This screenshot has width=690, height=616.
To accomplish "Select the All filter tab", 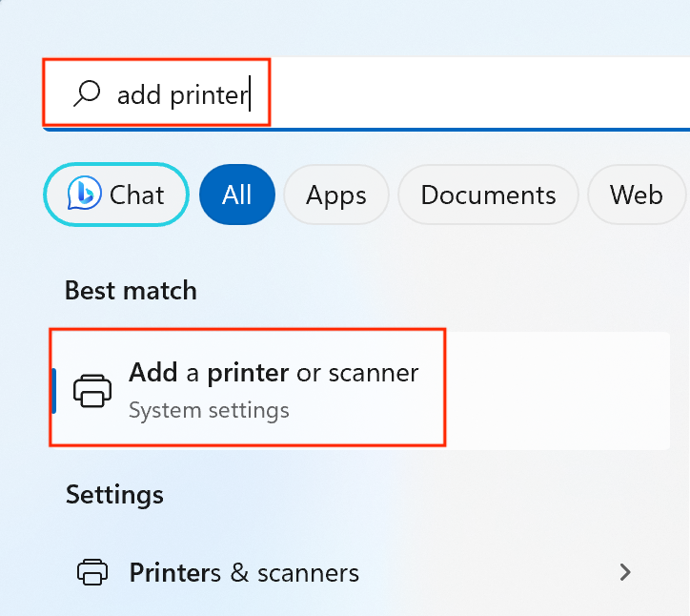I will [x=236, y=195].
